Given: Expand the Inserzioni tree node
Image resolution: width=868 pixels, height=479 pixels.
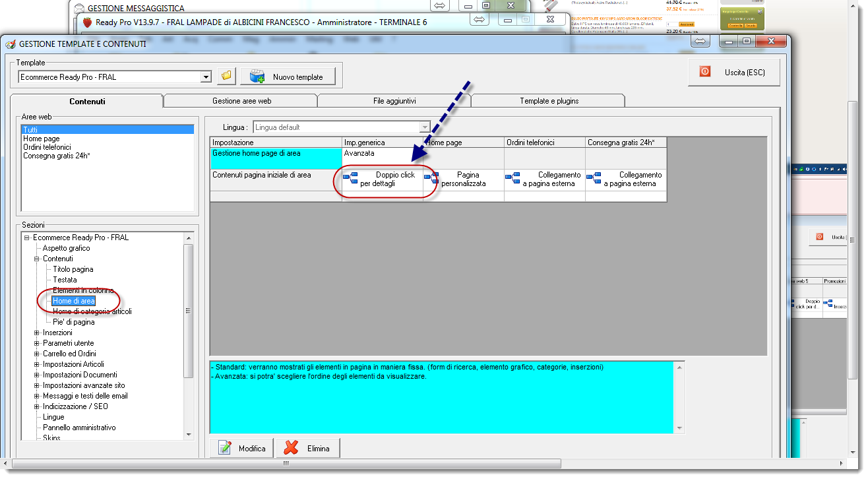Looking at the screenshot, I should (x=38, y=333).
